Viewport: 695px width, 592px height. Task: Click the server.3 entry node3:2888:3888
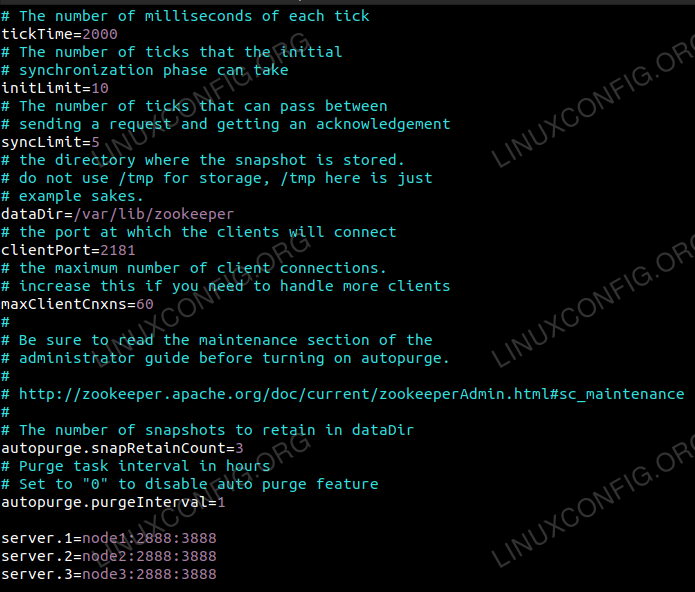149,574
